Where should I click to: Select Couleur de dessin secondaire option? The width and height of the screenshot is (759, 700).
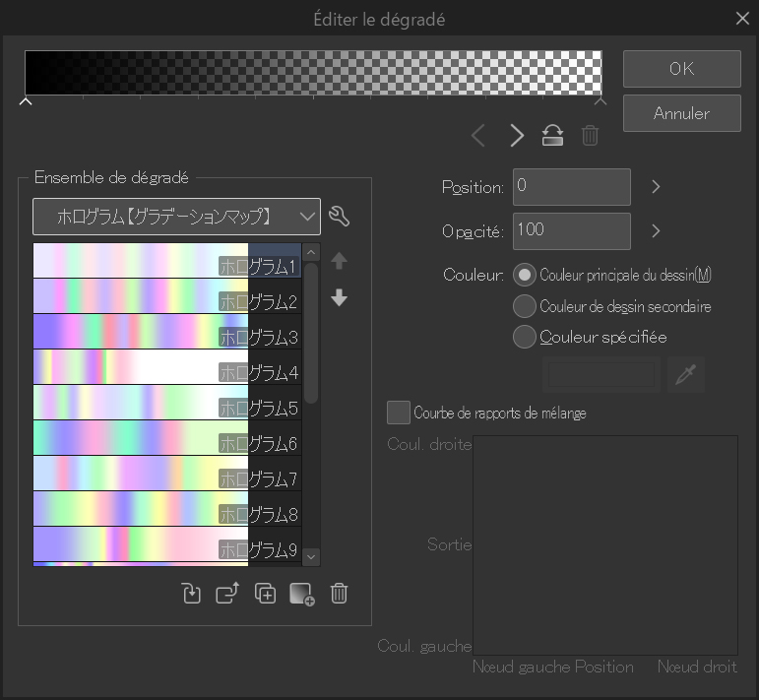(526, 306)
